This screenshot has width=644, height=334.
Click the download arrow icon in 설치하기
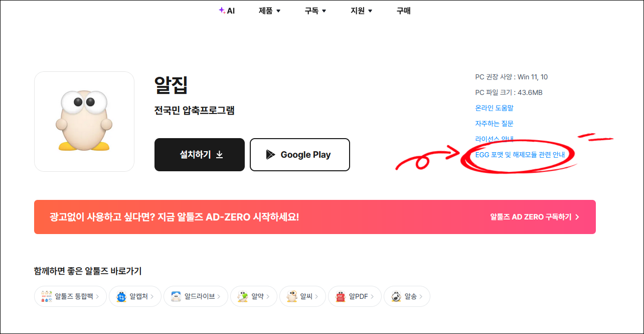pos(219,155)
